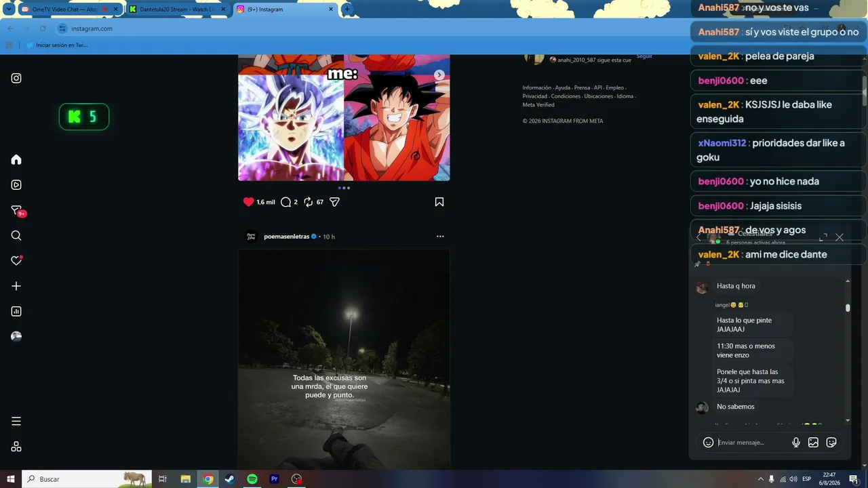
Task: Open comments on the Goku post
Action: click(285, 202)
